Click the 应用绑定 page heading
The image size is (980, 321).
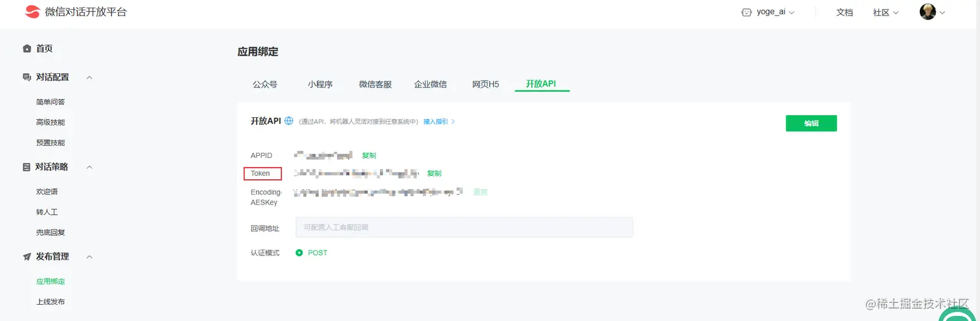(x=258, y=52)
